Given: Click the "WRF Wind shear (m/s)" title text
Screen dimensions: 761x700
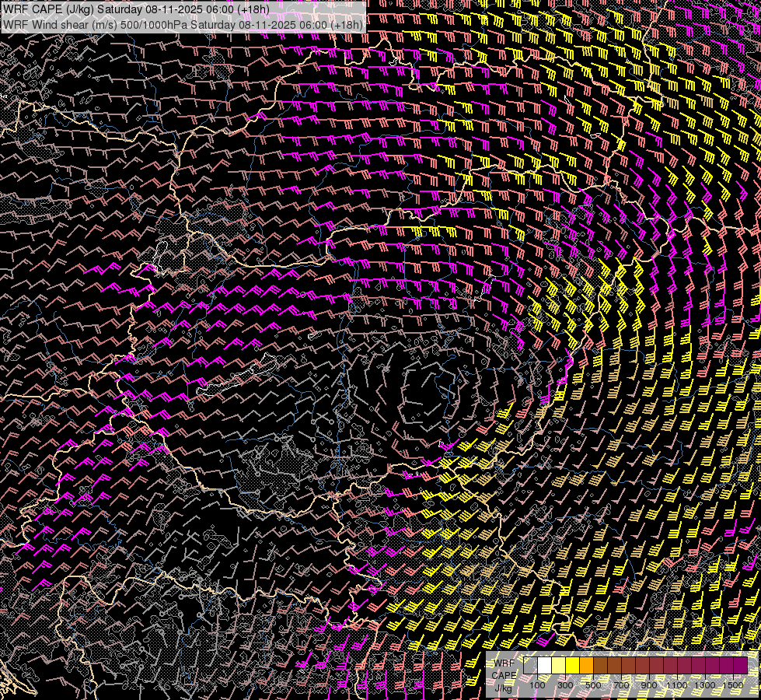Looking at the screenshot, I should [x=60, y=25].
